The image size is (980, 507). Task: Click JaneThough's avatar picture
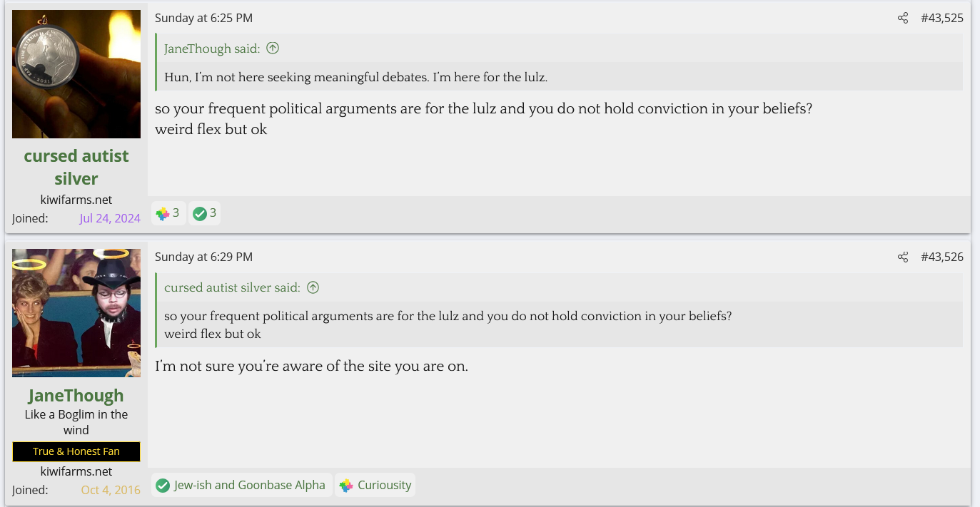coord(76,313)
